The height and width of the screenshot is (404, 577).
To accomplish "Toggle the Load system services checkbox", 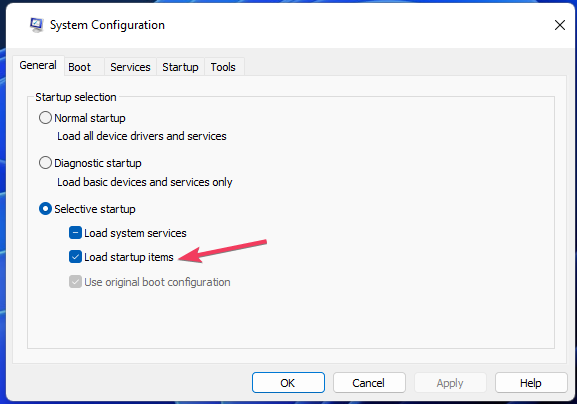I will point(75,233).
